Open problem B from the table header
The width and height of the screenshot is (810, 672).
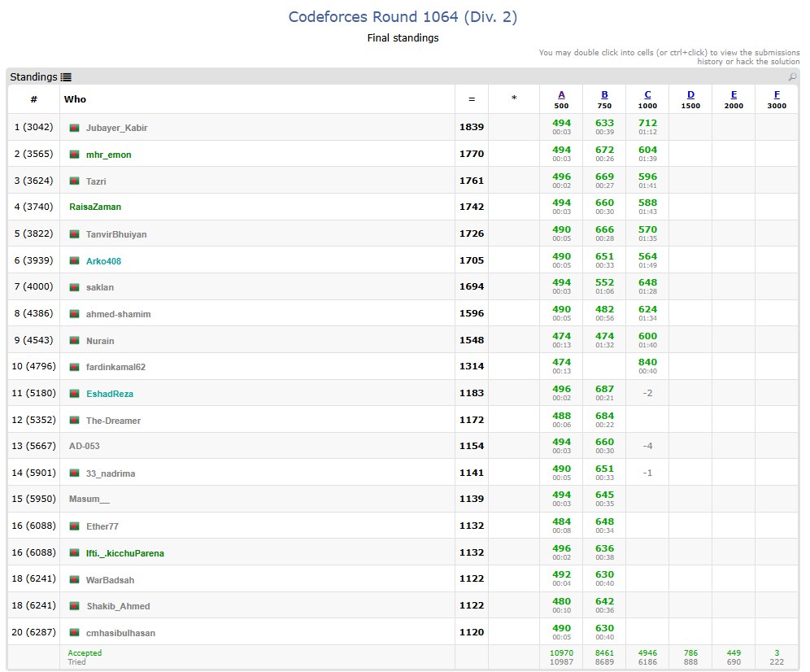[604, 94]
